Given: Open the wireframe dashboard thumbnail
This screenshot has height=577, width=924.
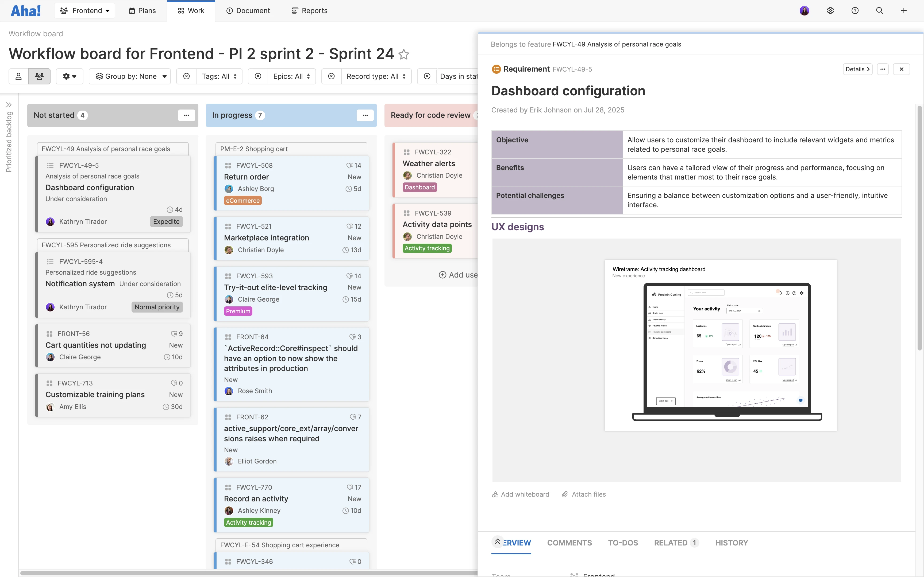Looking at the screenshot, I should tap(721, 345).
